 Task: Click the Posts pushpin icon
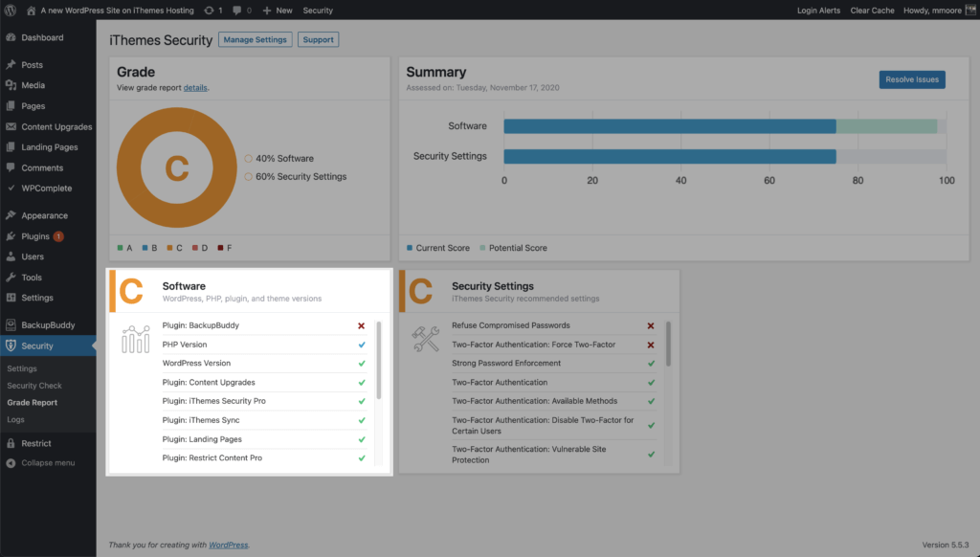[11, 64]
